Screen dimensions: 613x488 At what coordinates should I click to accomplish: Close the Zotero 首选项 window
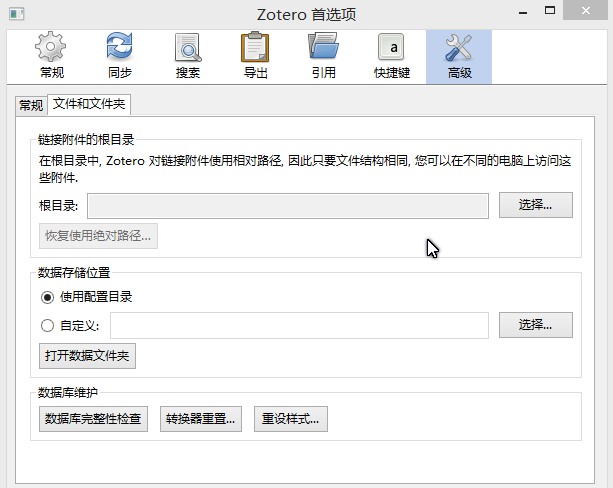tap(585, 11)
